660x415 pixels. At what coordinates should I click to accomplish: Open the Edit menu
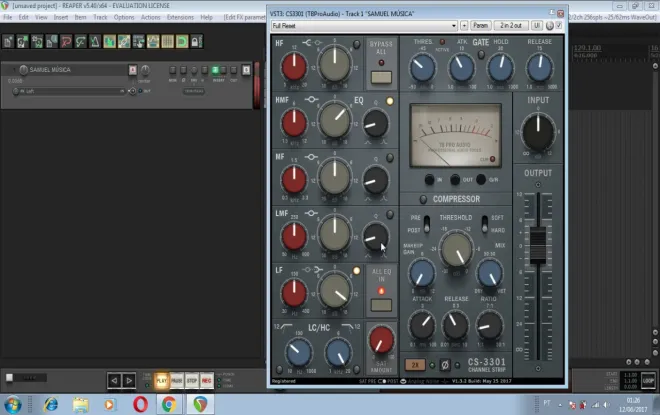24,17
